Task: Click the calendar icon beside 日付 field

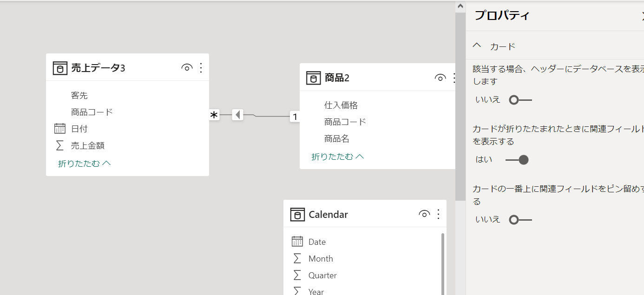Action: click(59, 129)
